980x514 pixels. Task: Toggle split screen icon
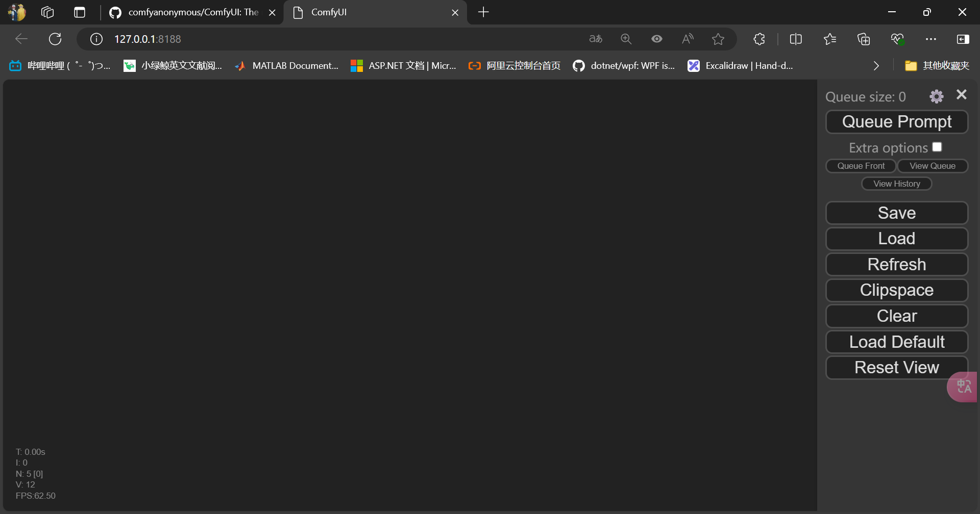click(796, 39)
